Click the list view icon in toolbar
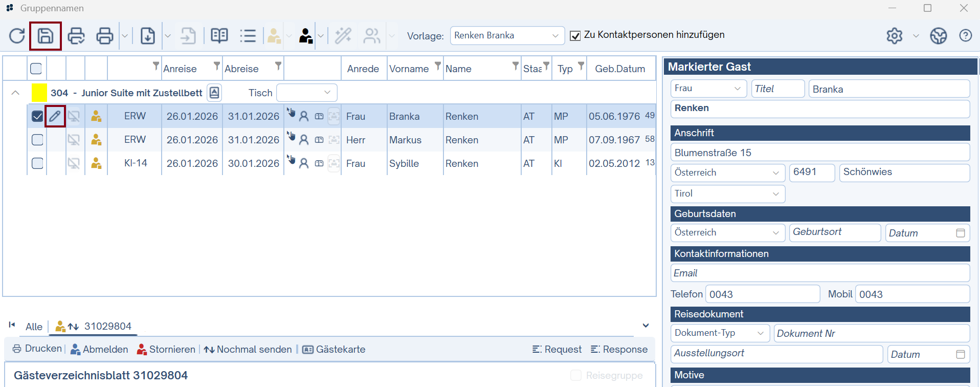The width and height of the screenshot is (980, 387). (x=248, y=36)
